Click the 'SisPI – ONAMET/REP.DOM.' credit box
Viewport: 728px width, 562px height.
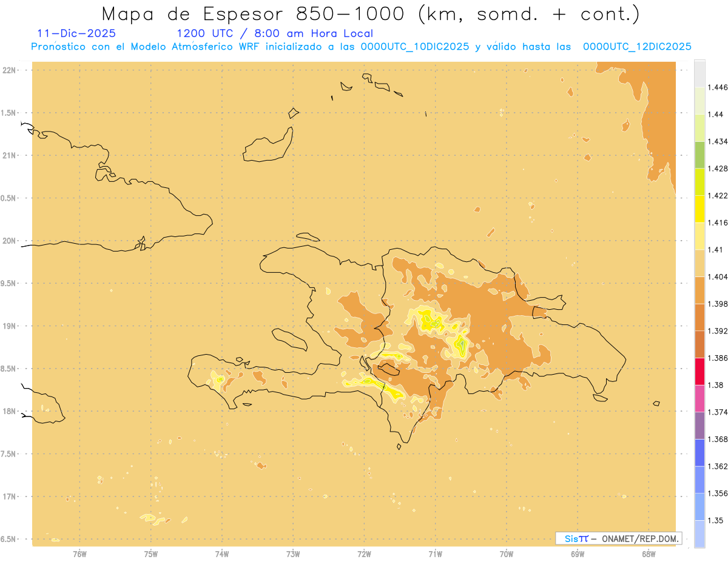619,538
